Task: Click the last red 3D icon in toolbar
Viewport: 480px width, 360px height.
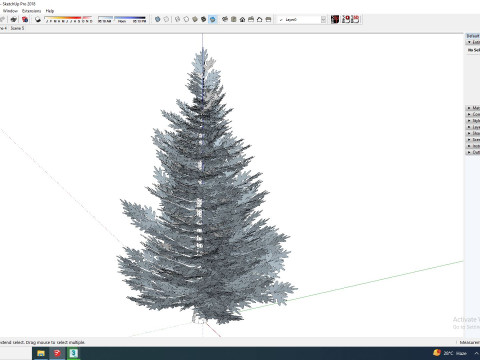Action: coord(355,19)
